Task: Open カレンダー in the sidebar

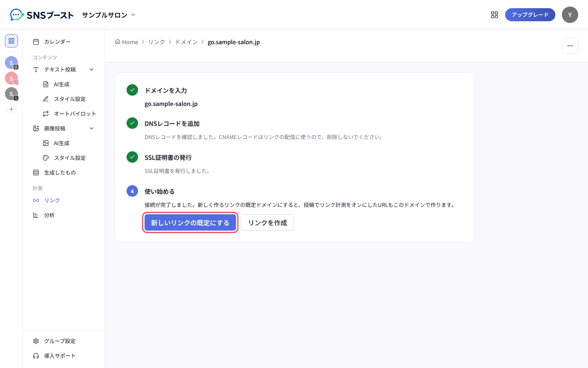Action: click(x=64, y=42)
